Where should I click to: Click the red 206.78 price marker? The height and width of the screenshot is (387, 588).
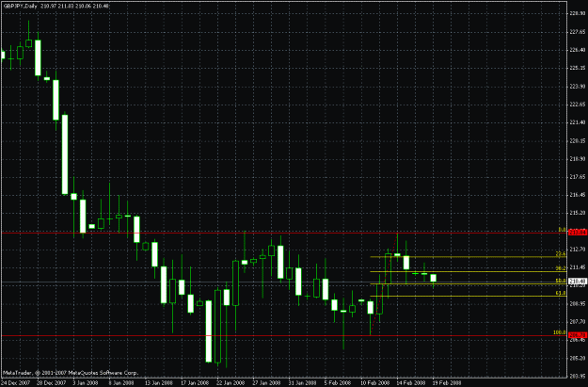pos(578,335)
